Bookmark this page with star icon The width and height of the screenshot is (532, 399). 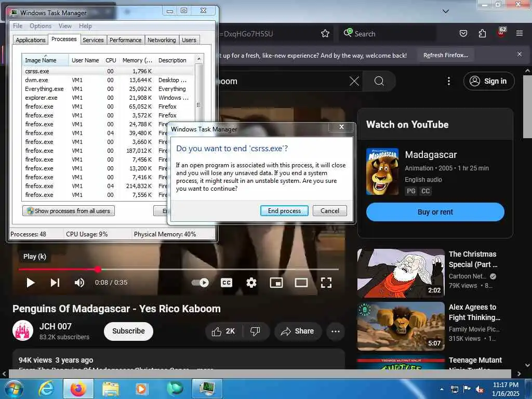coord(325,33)
